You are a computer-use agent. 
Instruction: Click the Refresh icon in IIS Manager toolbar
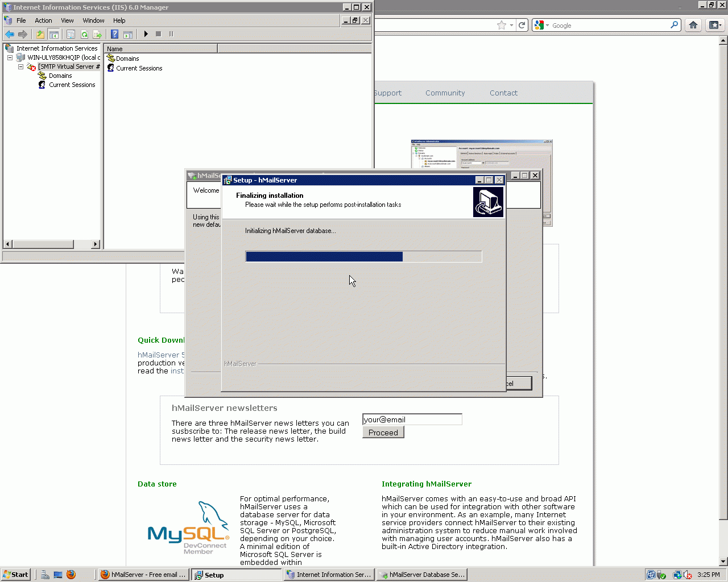(84, 34)
